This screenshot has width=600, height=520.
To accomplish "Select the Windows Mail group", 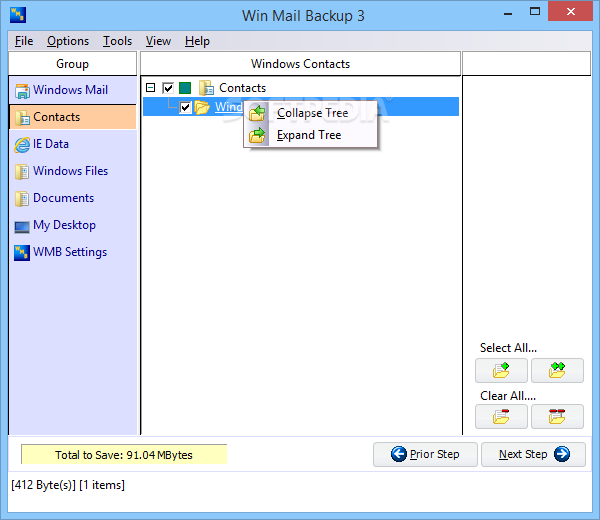I will (x=73, y=90).
